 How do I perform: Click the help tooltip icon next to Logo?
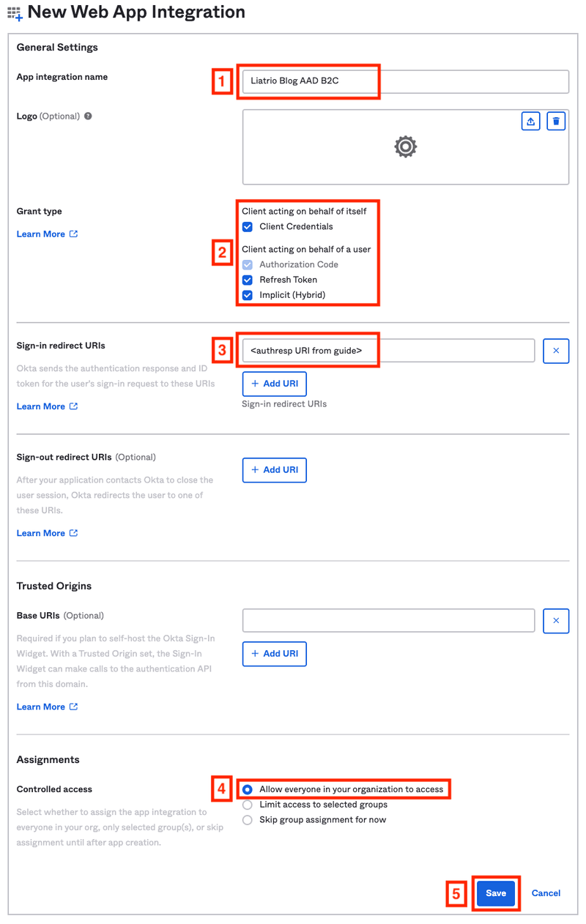[88, 116]
